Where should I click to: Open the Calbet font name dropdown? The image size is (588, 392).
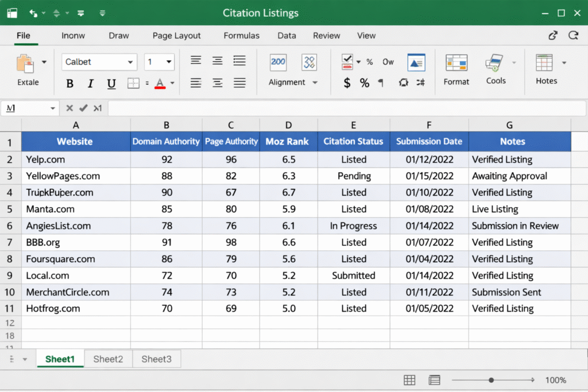point(131,62)
